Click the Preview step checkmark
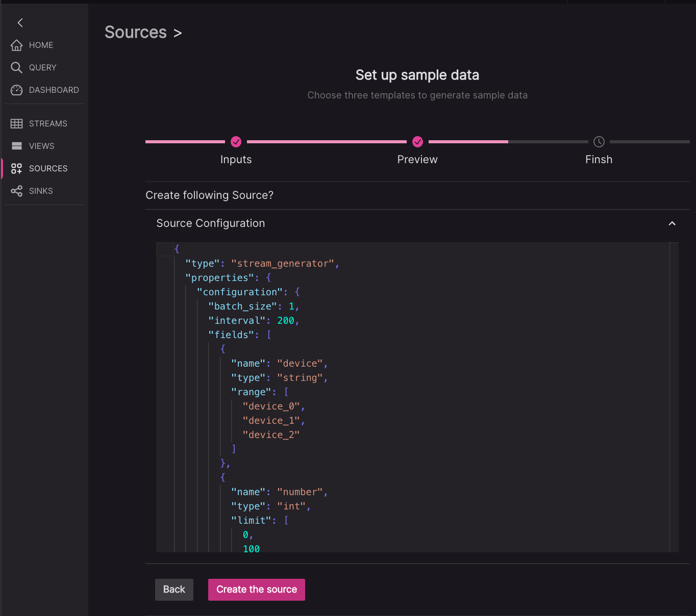Viewport: 696px width, 616px height. (x=417, y=142)
